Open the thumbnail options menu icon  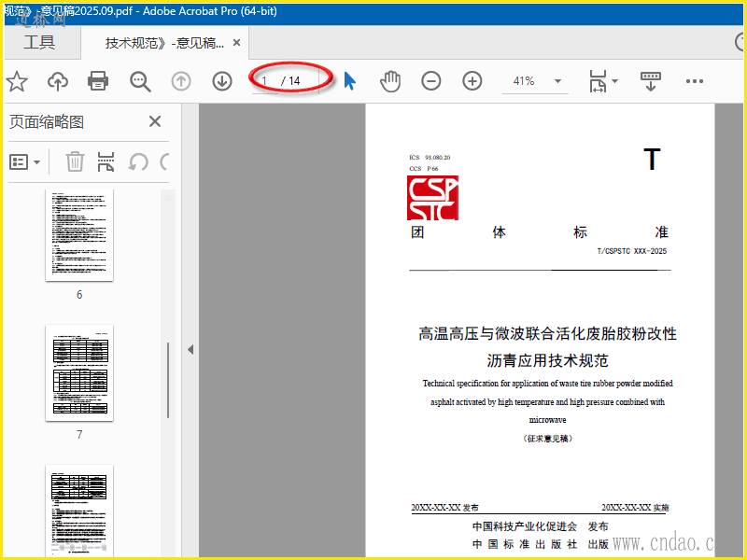point(19,161)
